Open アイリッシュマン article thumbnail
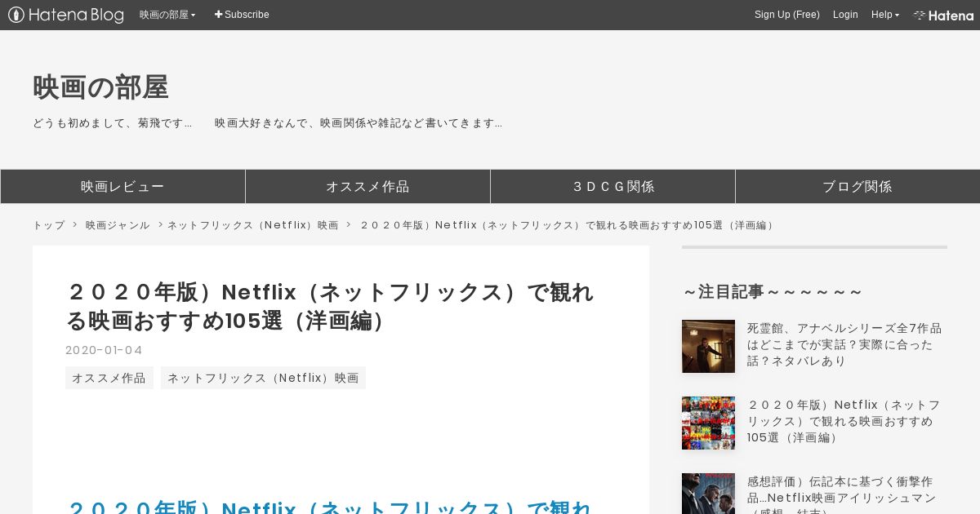980x514 pixels. [x=708, y=494]
